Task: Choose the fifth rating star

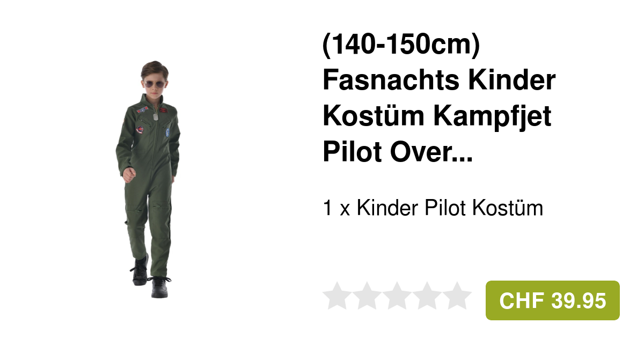Action: (x=458, y=296)
